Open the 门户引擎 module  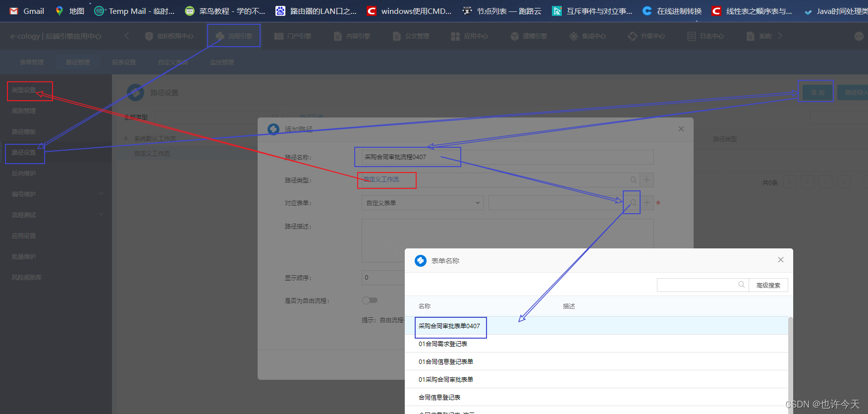point(293,36)
